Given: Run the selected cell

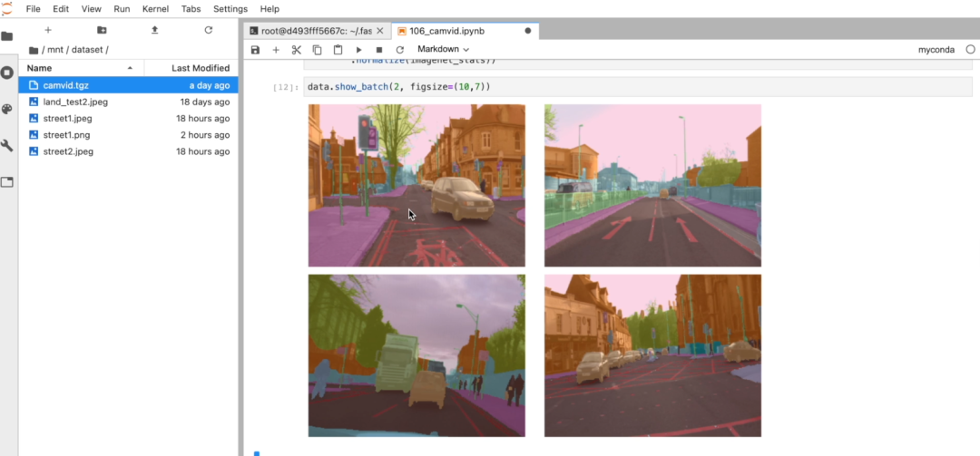Looking at the screenshot, I should pos(358,49).
